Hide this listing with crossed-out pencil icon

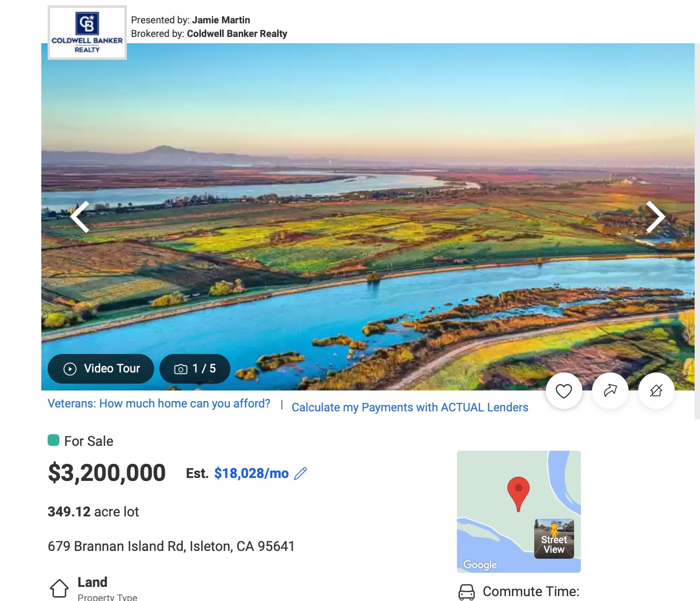(656, 391)
